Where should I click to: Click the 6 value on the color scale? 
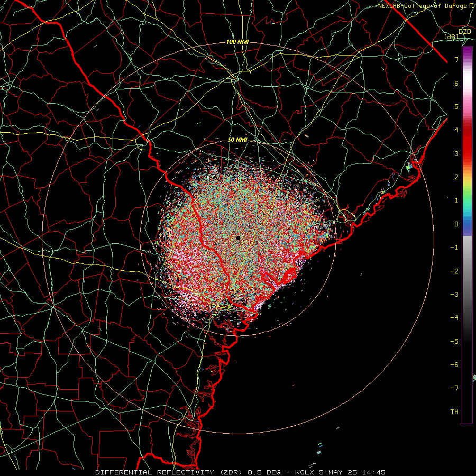coord(456,83)
